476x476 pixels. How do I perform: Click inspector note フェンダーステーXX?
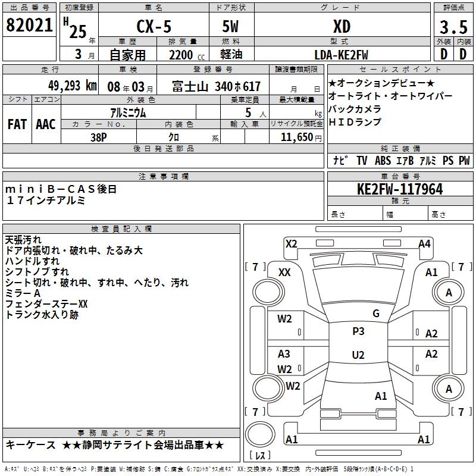tap(46, 304)
